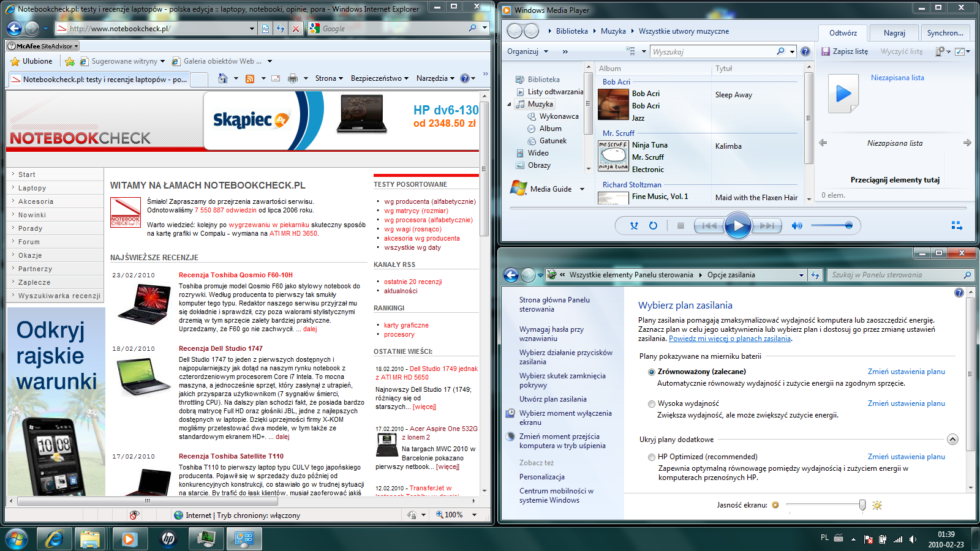The height and width of the screenshot is (551, 980).
Task: Click Powiedz mi więcej o planach zasilania link
Action: (x=729, y=339)
